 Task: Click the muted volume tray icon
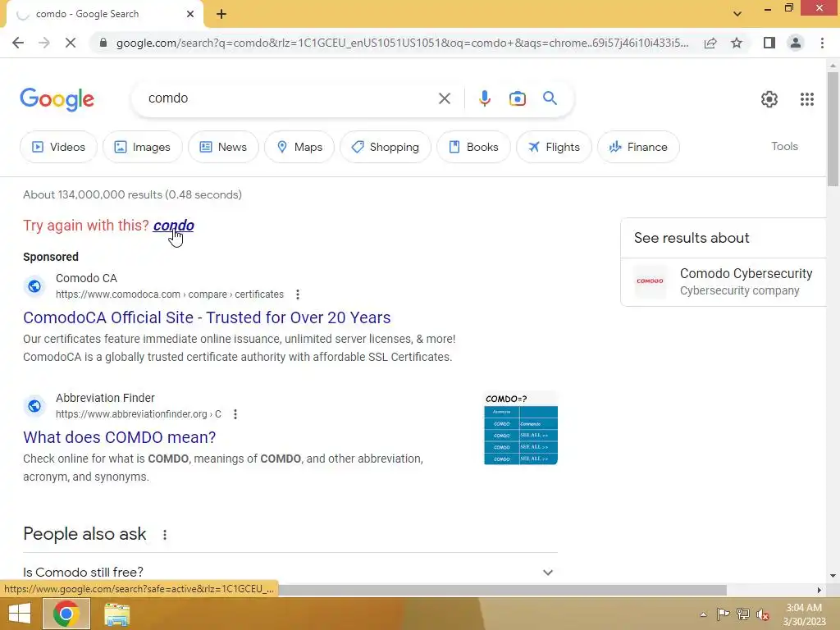(762, 614)
